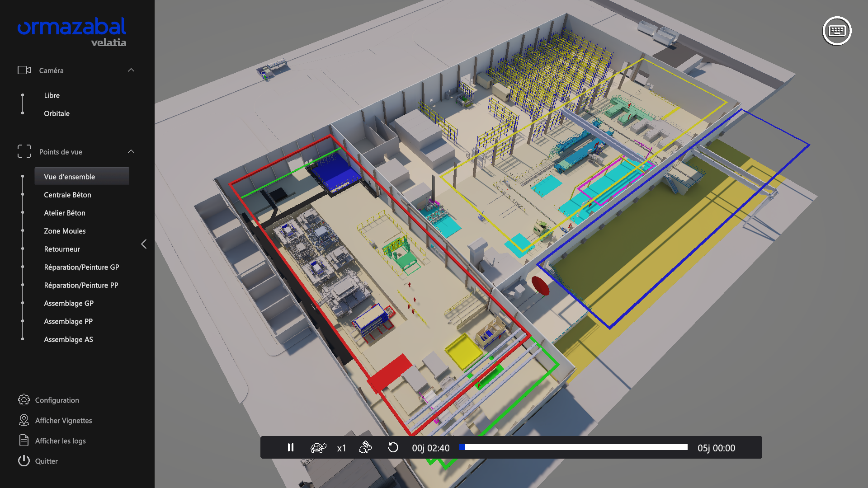Open the keyboard shortcuts icon

pyautogui.click(x=837, y=31)
